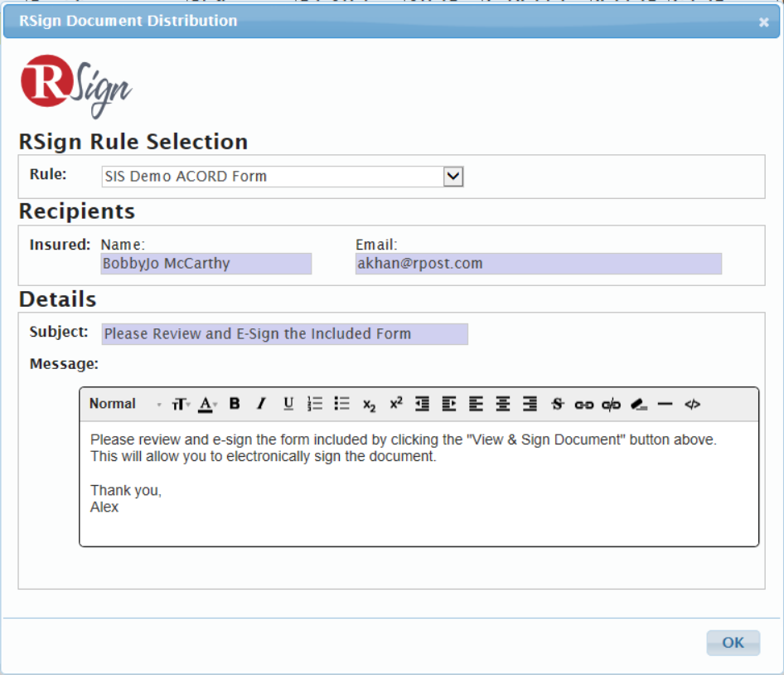Apply strikethrough to selected text
784x675 pixels.
[x=557, y=403]
